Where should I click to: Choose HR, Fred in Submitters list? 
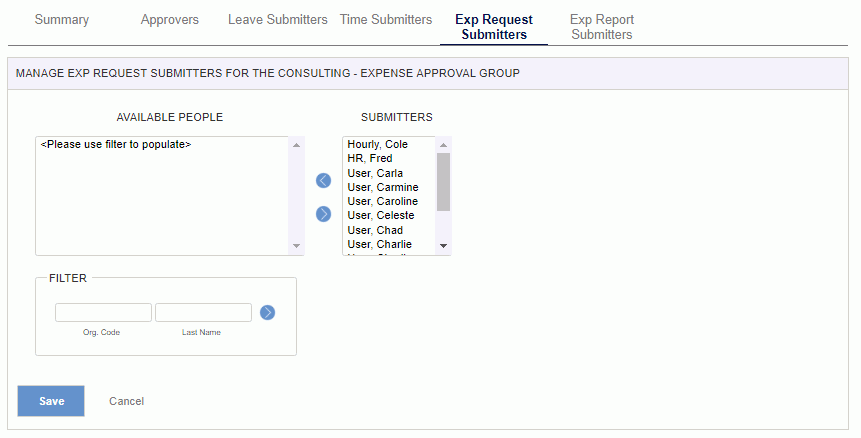pos(370,159)
